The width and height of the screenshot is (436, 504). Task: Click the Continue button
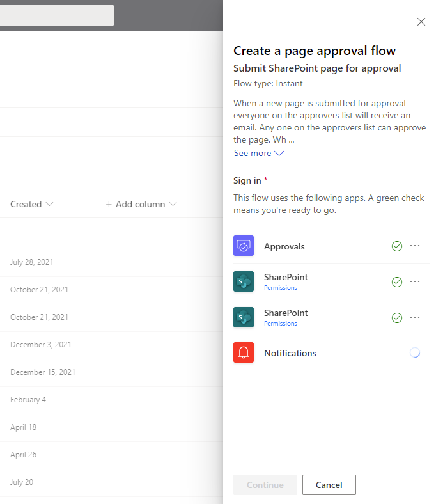265,485
